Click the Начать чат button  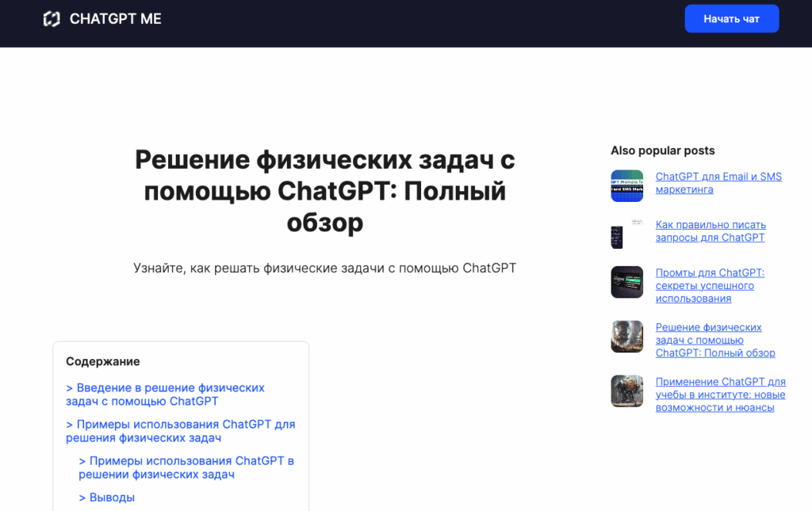point(731,19)
